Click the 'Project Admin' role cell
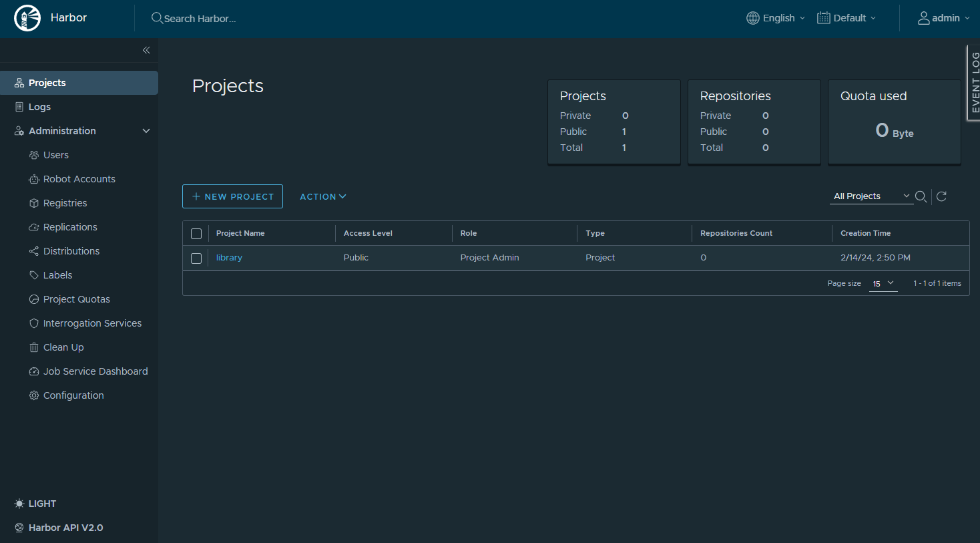The image size is (980, 543). 489,258
